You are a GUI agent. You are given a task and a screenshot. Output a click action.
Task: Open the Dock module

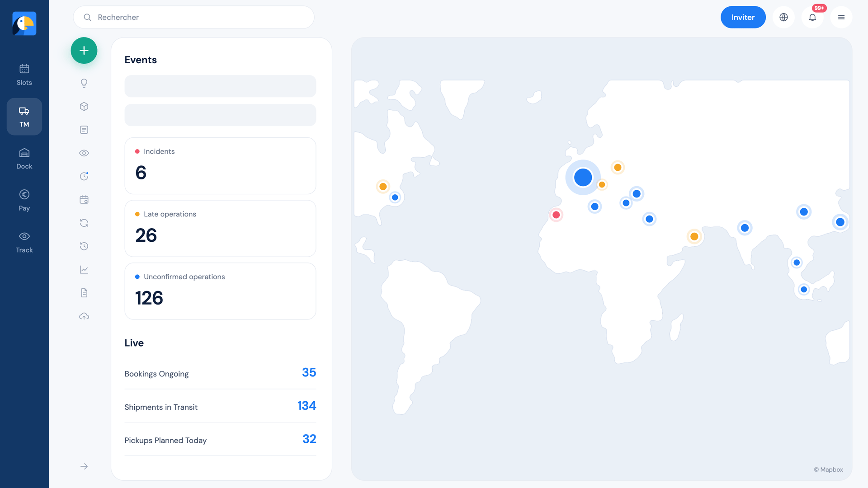click(24, 159)
